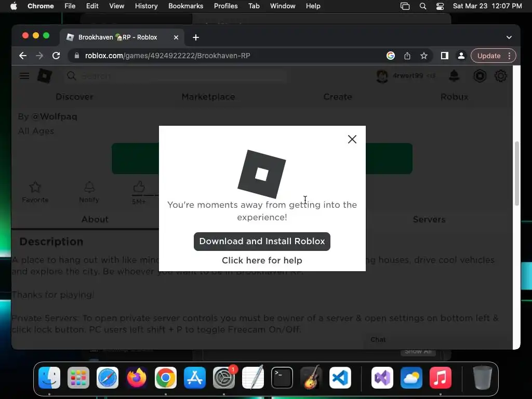Open the Chat panel
This screenshot has height=399, width=532.
(378, 340)
